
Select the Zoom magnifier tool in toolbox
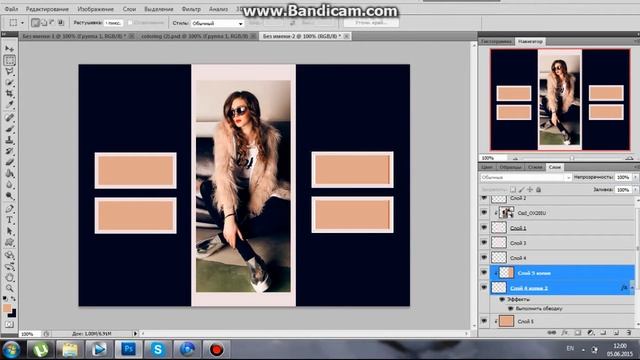pyautogui.click(x=9, y=289)
